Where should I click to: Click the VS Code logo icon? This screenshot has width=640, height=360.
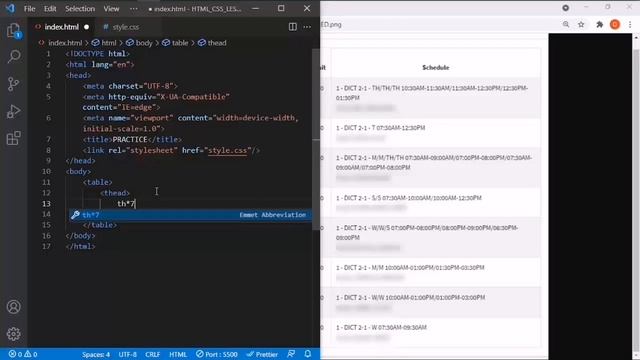[10, 8]
